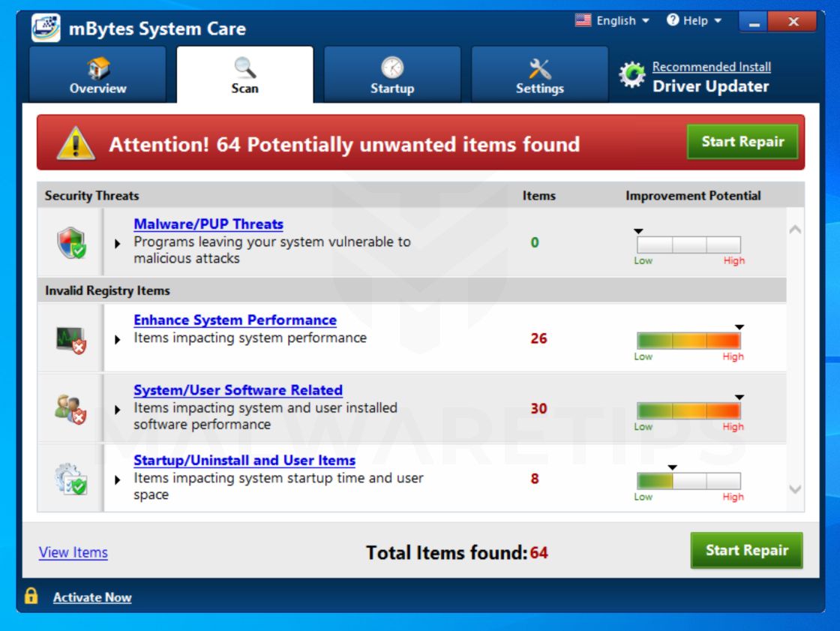Open the Help dropdown menu
This screenshot has width=840, height=631.
pyautogui.click(x=694, y=20)
